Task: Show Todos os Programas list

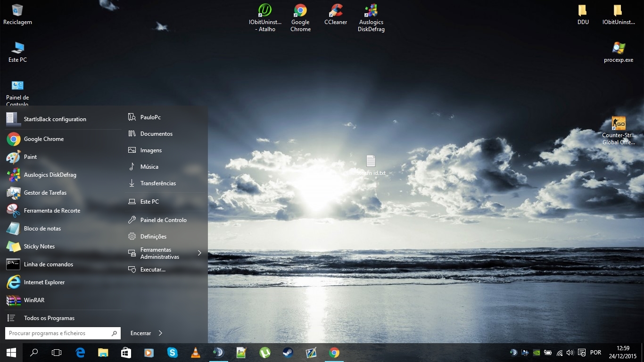Action: tap(49, 318)
